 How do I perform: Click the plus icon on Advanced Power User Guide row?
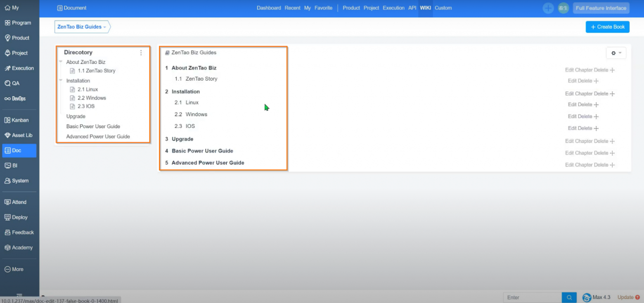[x=612, y=165]
